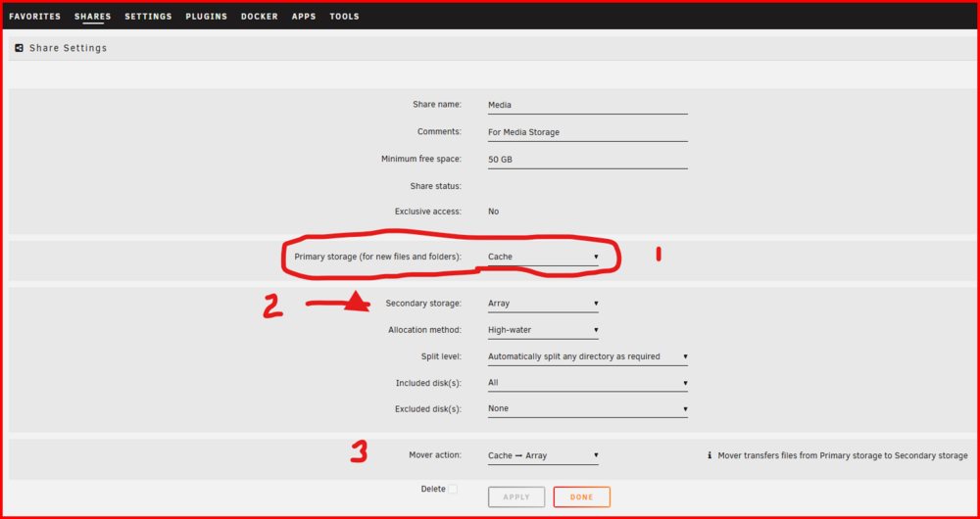
Task: Open the Tools tab
Action: coord(344,17)
